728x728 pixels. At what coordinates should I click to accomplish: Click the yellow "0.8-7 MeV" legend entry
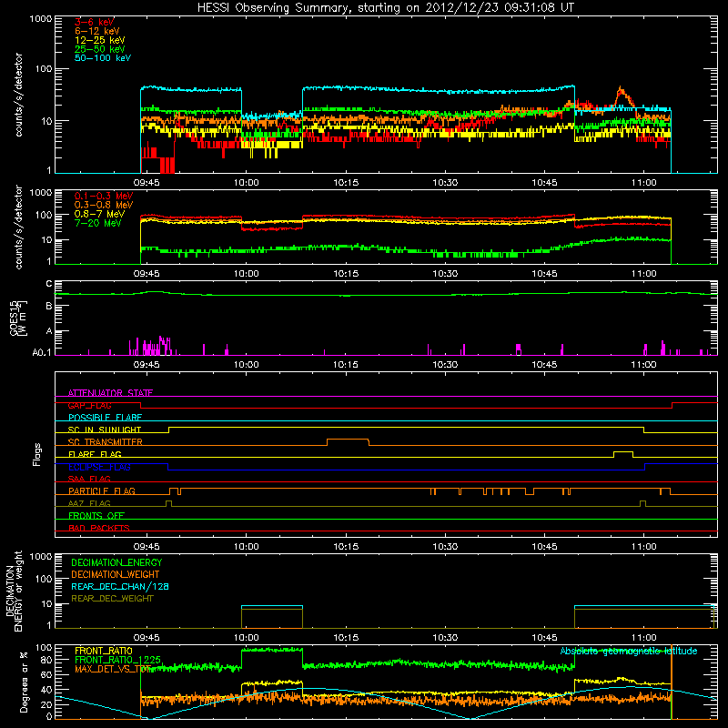click(99, 214)
